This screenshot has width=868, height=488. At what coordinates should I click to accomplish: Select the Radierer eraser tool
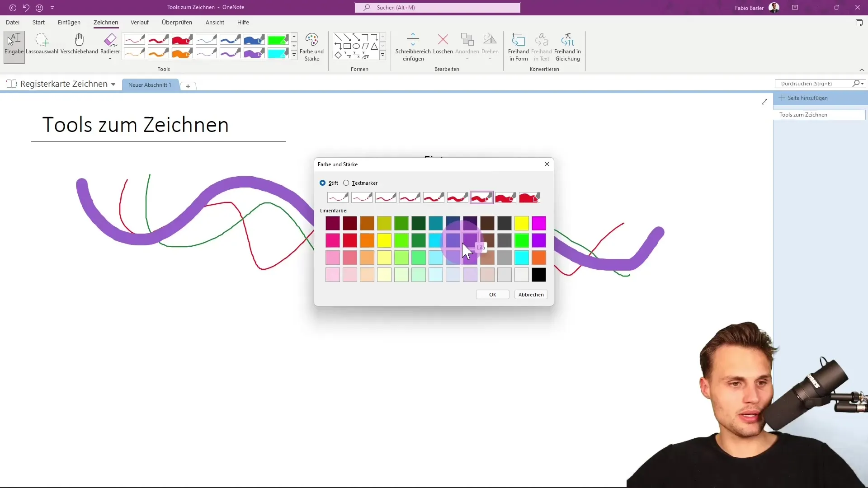click(110, 44)
